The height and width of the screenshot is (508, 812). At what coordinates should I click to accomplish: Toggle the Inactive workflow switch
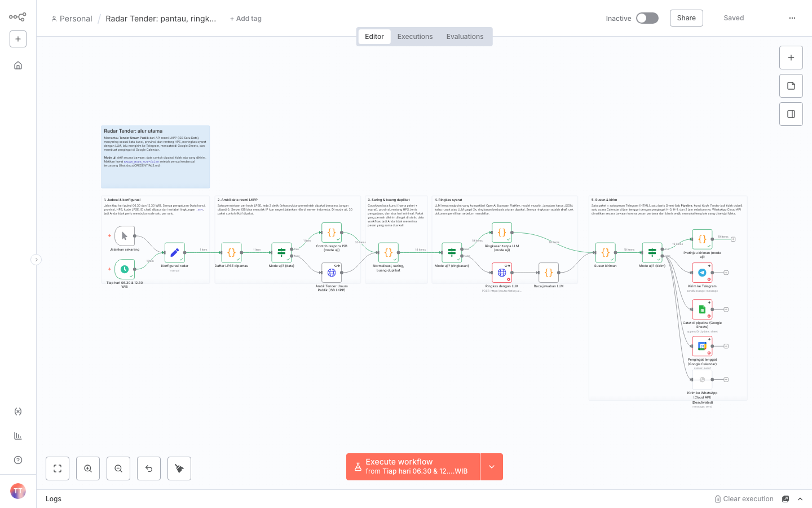(x=647, y=18)
